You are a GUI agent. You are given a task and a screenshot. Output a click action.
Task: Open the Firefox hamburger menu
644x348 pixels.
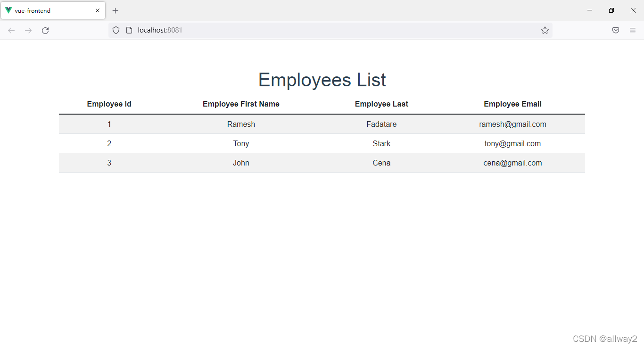(x=633, y=30)
